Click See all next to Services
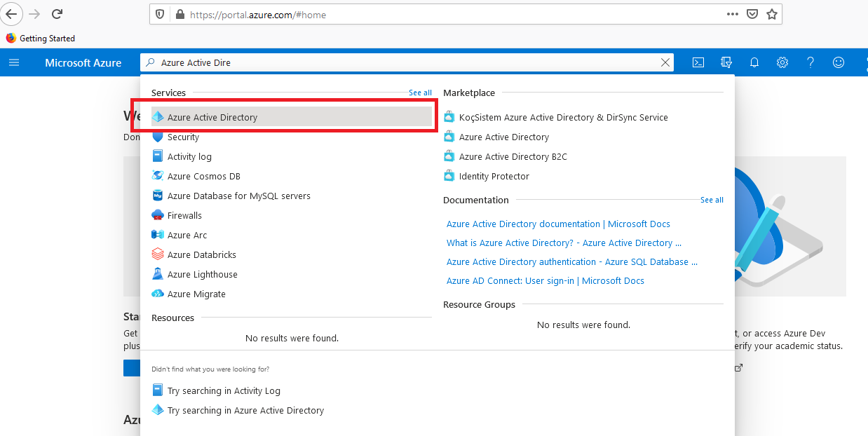 pos(420,93)
